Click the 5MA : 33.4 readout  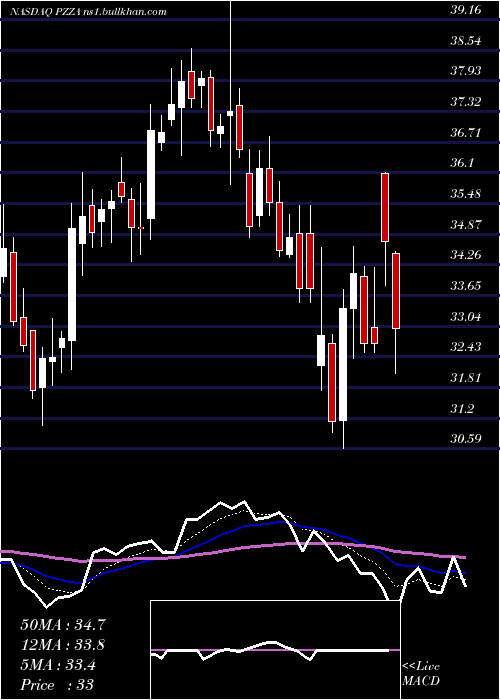click(58, 665)
